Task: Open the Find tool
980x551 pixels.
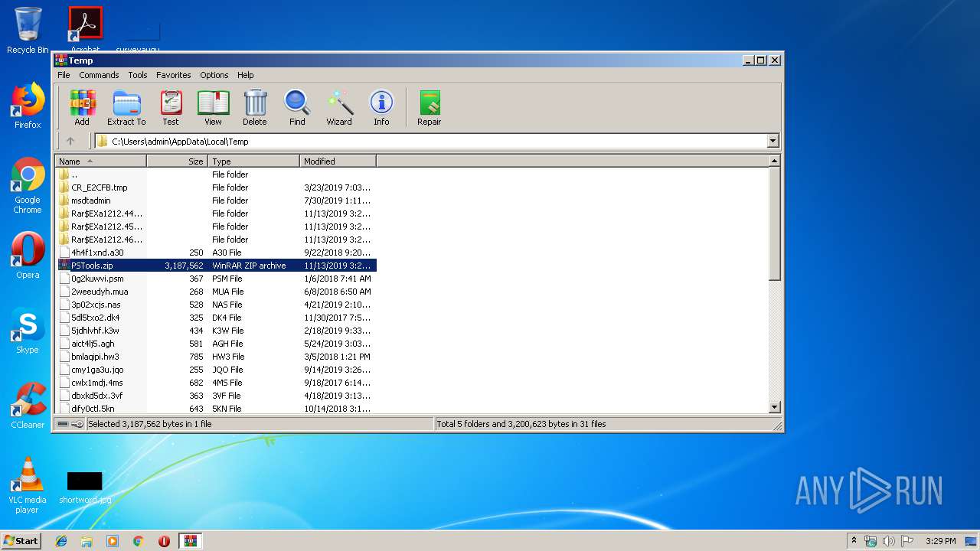Action: [x=297, y=108]
